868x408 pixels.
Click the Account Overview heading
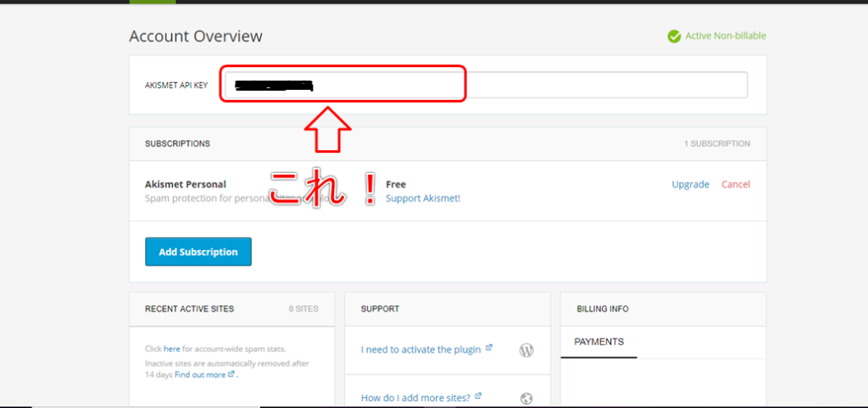[x=196, y=36]
